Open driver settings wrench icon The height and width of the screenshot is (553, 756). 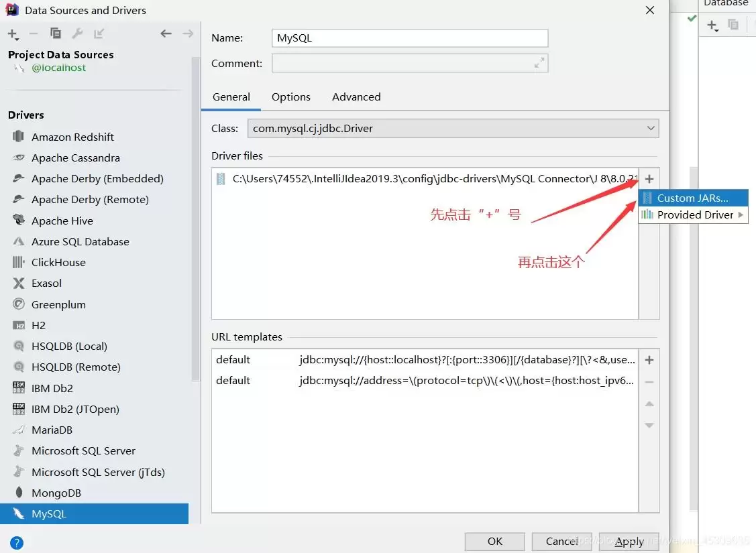click(77, 34)
